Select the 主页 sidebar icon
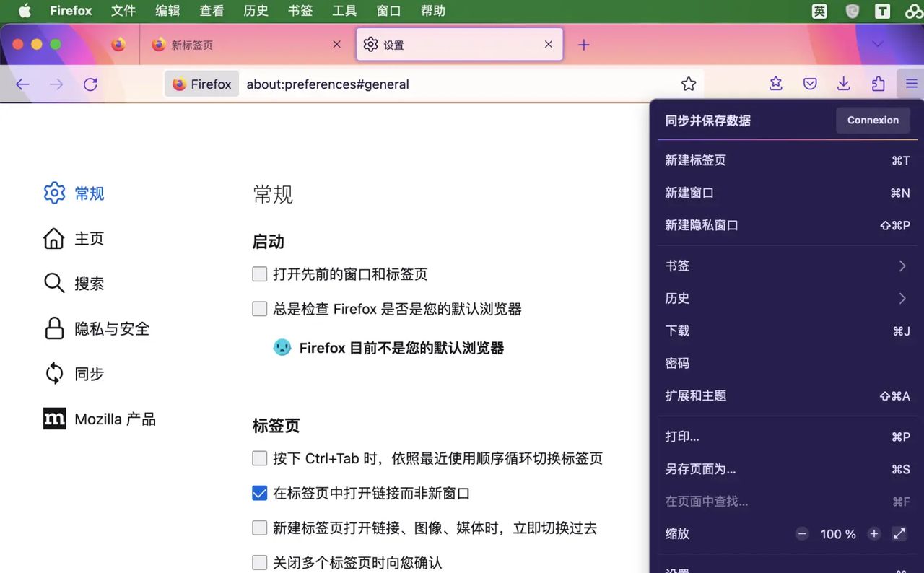Image resolution: width=924 pixels, height=573 pixels. [x=54, y=238]
